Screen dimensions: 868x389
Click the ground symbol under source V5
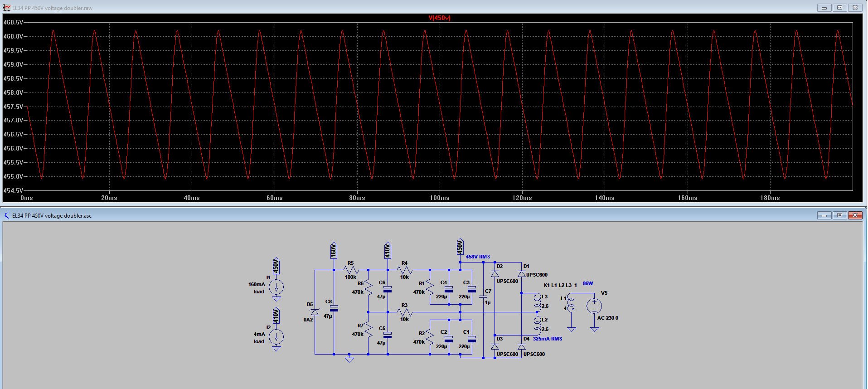point(594,329)
